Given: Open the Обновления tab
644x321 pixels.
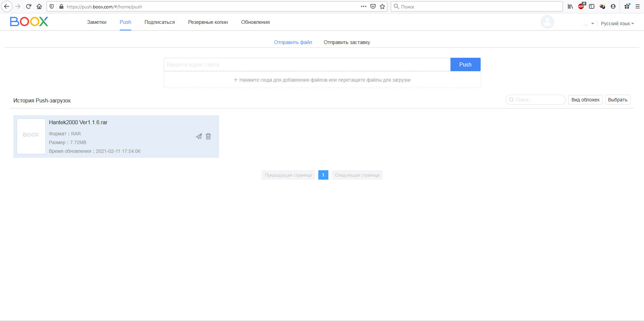Looking at the screenshot, I should 255,22.
